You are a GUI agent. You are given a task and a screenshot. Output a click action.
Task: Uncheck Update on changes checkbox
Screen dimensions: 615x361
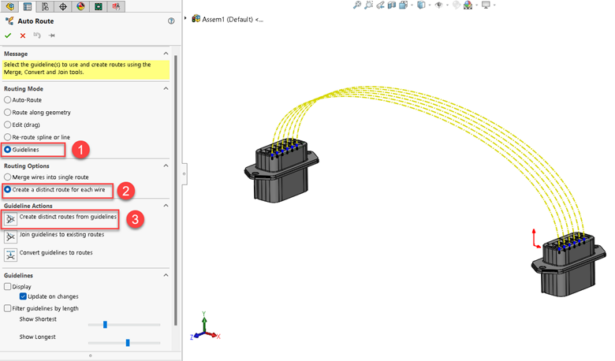click(x=23, y=297)
